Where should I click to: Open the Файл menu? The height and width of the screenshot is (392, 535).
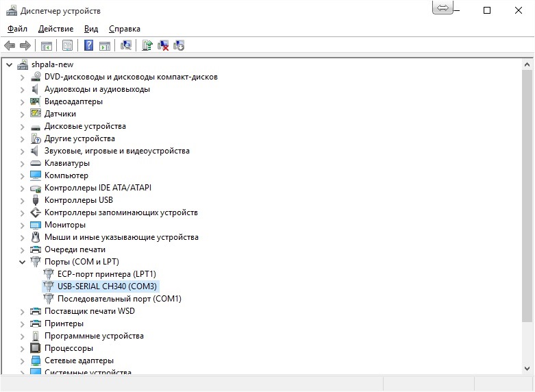pos(17,29)
